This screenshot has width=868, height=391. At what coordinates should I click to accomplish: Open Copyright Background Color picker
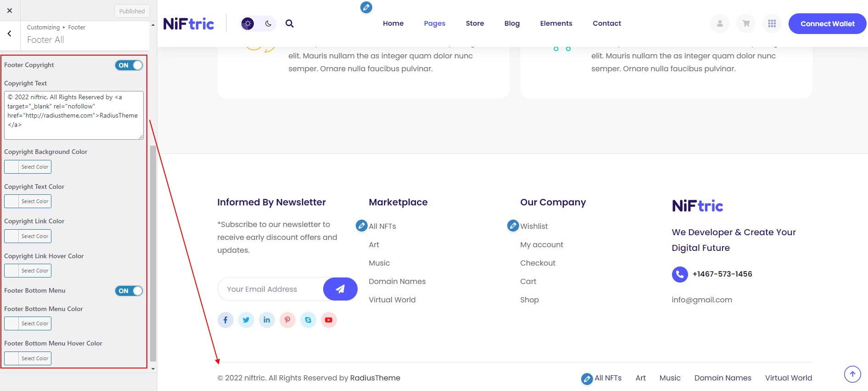click(x=28, y=167)
